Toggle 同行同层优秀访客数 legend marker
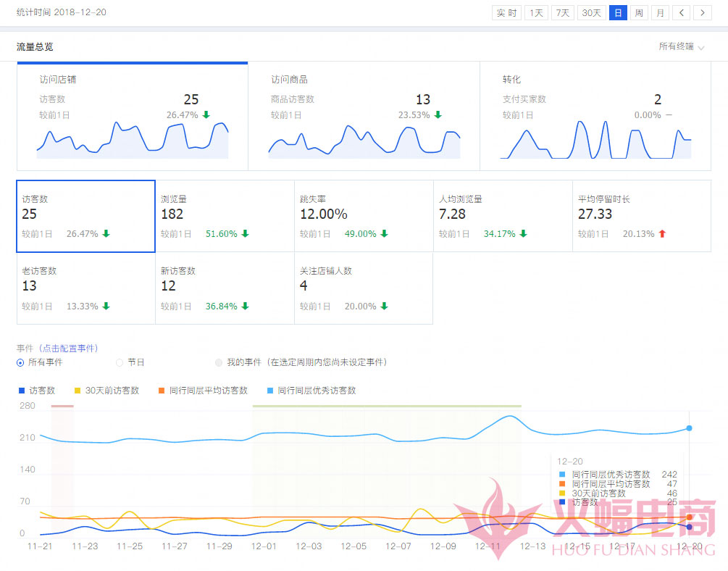This screenshot has width=728, height=571. [271, 391]
